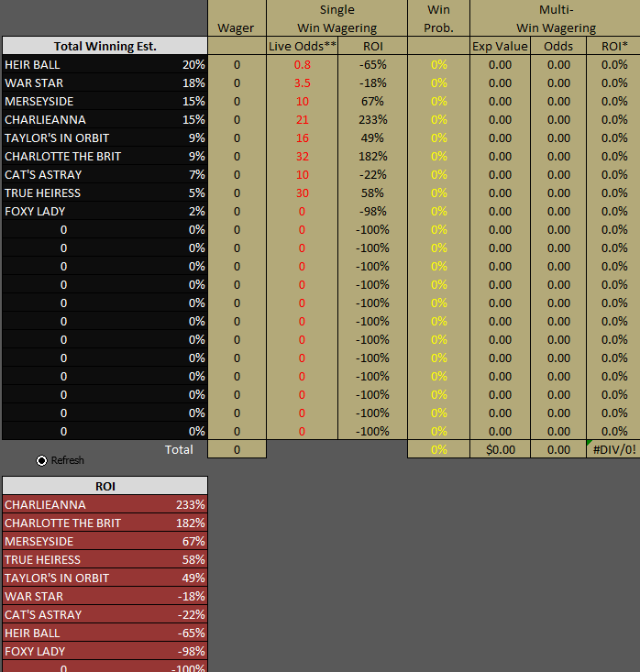Click the Win Prob. cell for HEIR BALL
640x672 pixels.
point(438,64)
